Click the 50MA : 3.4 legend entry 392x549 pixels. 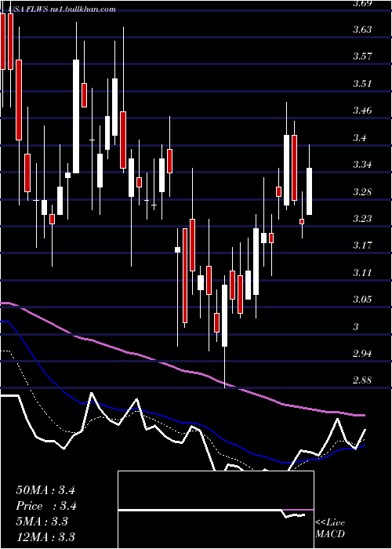click(x=45, y=490)
